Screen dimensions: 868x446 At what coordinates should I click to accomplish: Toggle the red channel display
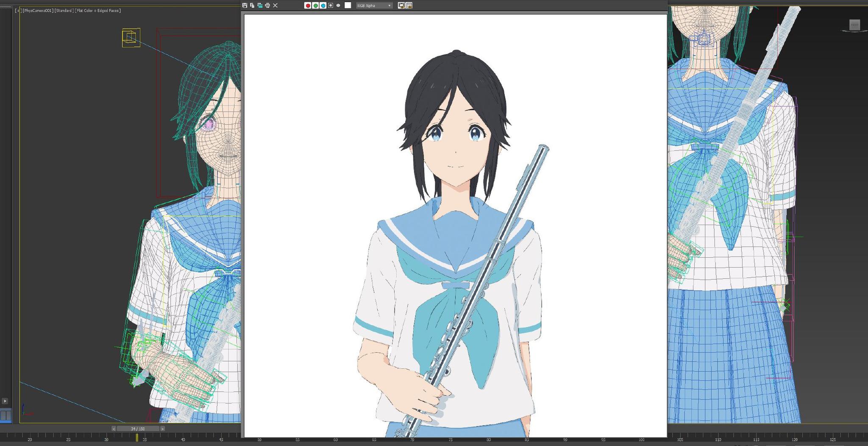(x=308, y=6)
